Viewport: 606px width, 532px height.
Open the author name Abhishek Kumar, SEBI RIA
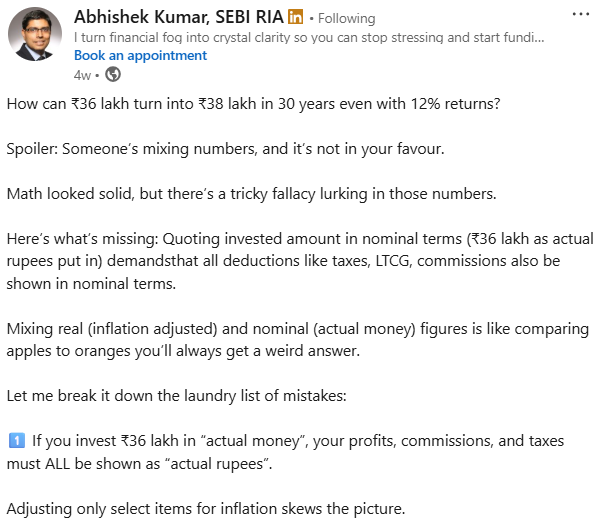[178, 18]
